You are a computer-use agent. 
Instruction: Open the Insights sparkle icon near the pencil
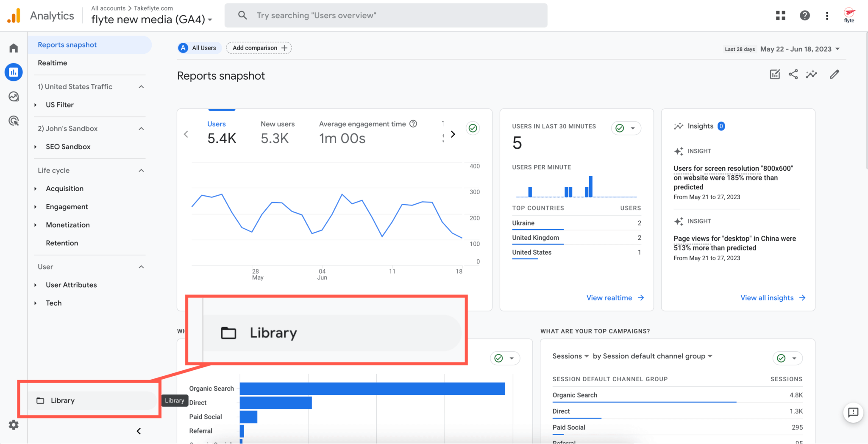point(812,74)
